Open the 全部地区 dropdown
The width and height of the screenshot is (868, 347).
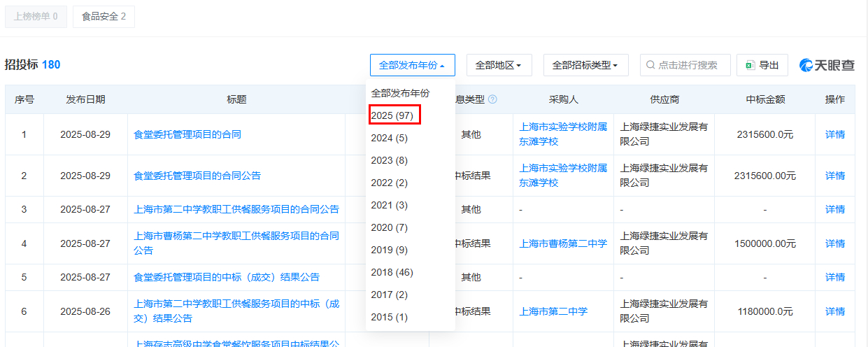coord(499,65)
